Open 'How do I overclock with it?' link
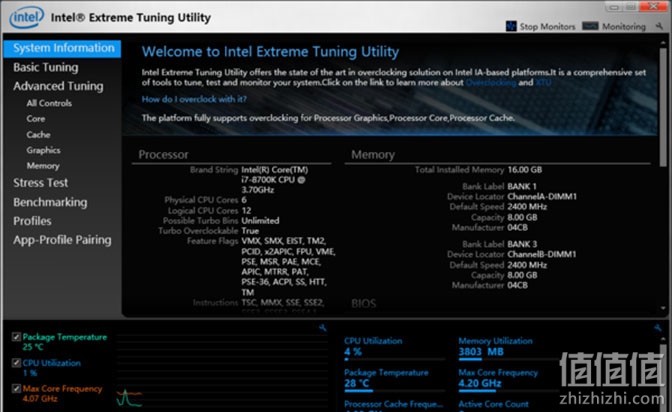This screenshot has width=672, height=412. point(194,99)
